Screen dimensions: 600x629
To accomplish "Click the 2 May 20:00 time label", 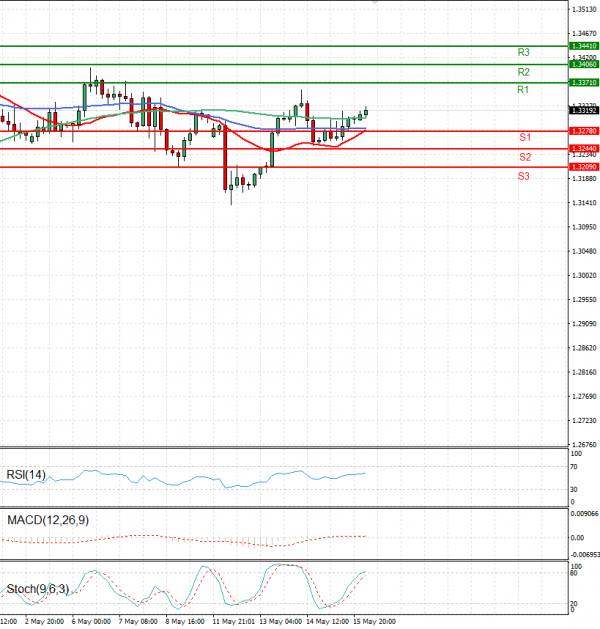I will [x=44, y=621].
